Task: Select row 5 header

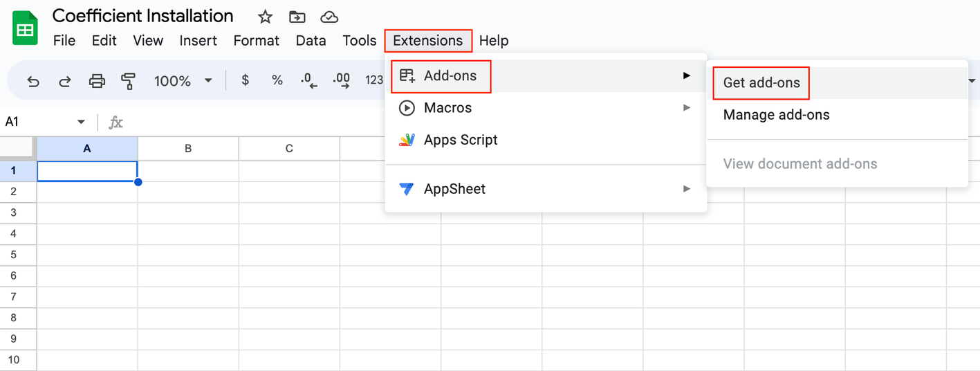Action: pyautogui.click(x=18, y=255)
